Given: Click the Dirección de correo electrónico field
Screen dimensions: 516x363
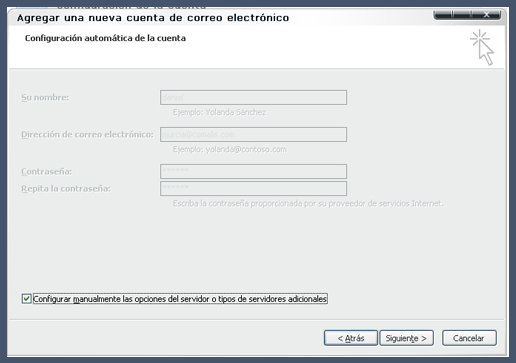Looking at the screenshot, I should (253, 134).
